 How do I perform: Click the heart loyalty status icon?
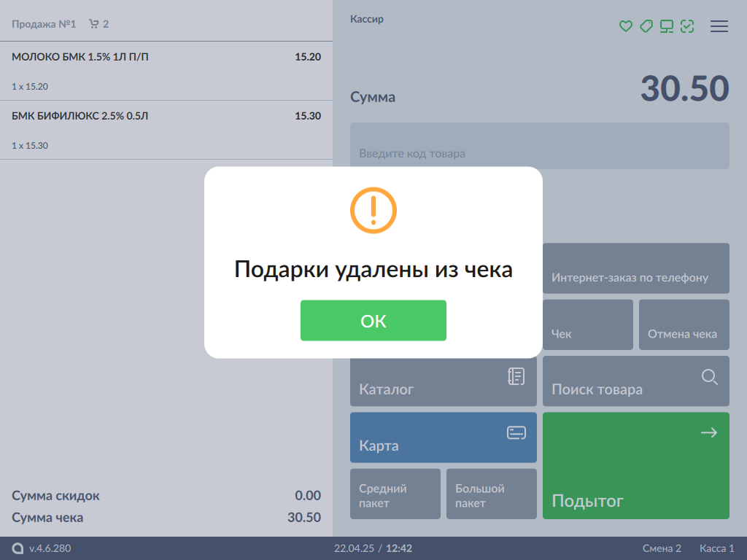click(625, 26)
